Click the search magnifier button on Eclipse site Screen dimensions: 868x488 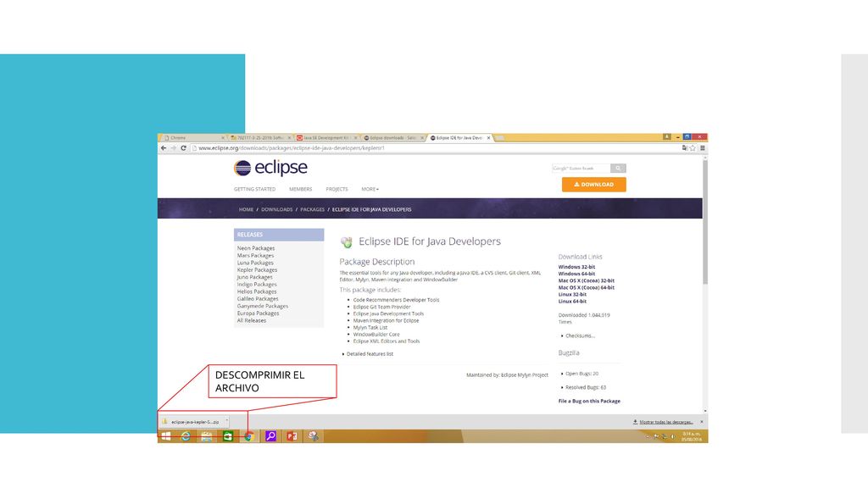618,169
